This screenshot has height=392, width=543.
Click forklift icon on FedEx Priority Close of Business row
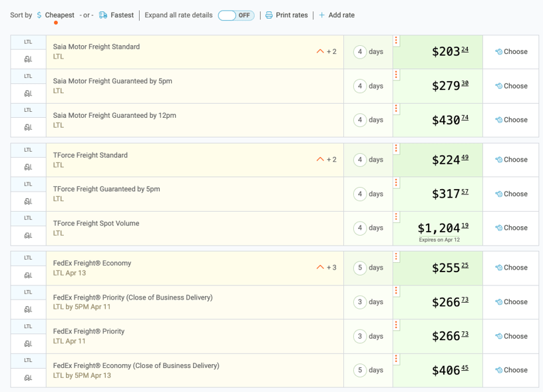(28, 309)
